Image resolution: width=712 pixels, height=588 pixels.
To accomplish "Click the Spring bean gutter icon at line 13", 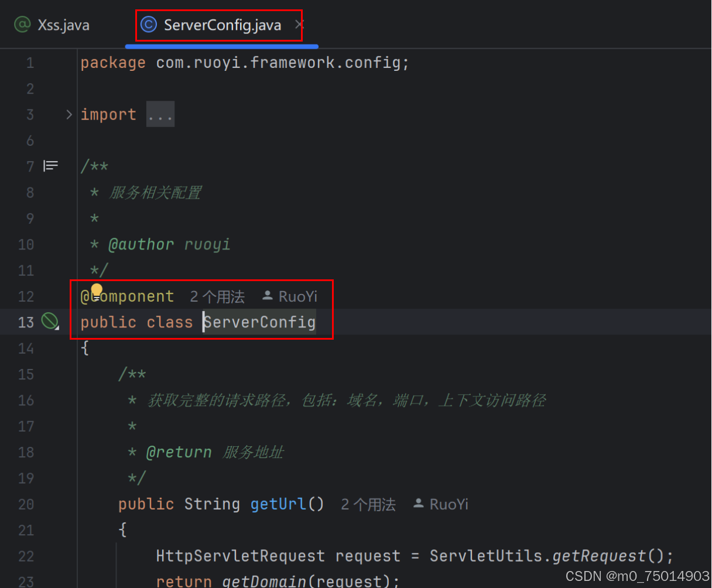I will [x=50, y=321].
